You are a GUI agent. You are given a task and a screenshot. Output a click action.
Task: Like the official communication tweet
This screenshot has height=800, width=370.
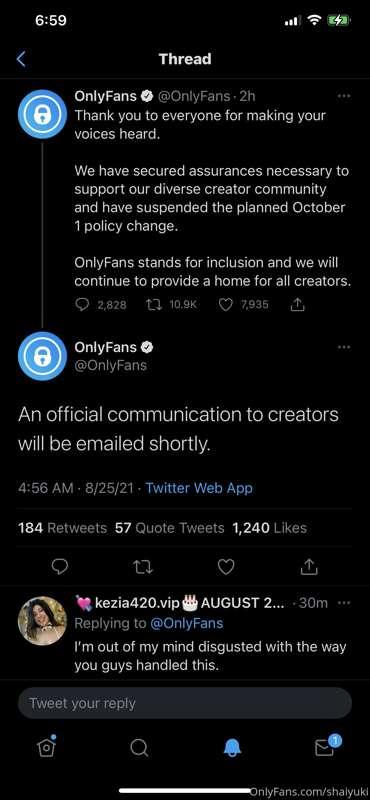[x=226, y=567]
